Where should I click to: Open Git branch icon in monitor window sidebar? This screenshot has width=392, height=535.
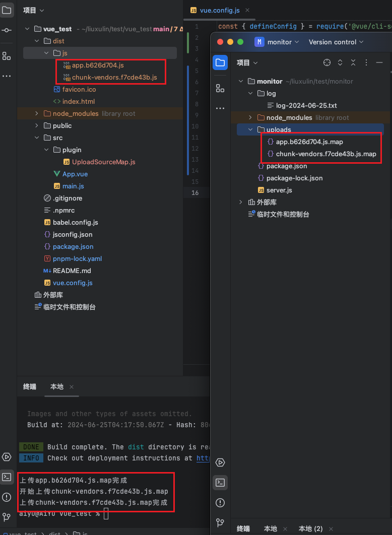[x=220, y=522]
